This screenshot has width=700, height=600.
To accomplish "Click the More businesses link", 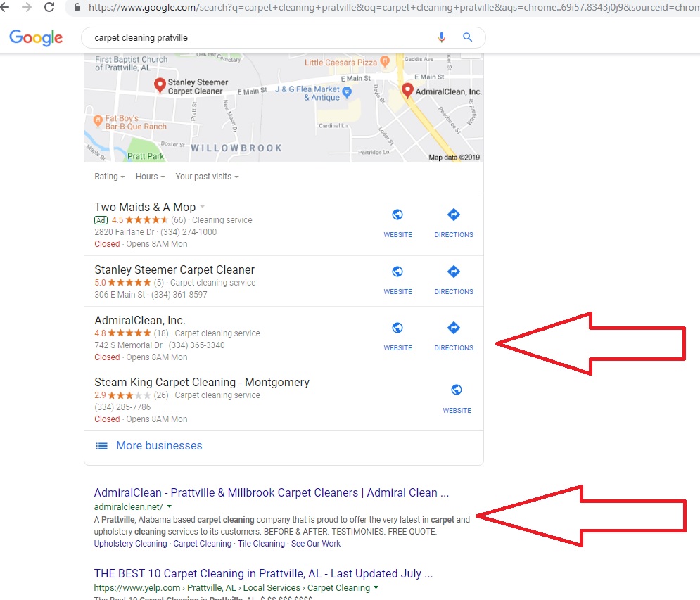I will 158,445.
